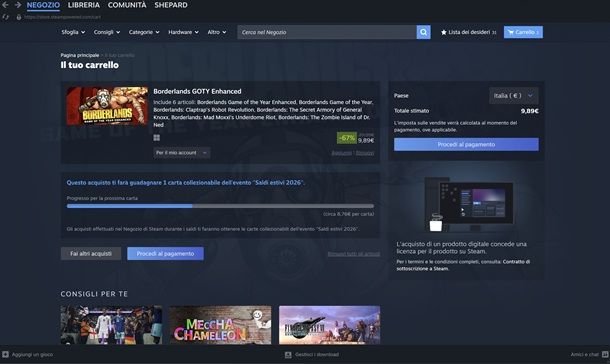Screen dimensions: 610x364
Task: Click the 9,89€ Totale stimato value
Action: tap(529, 111)
